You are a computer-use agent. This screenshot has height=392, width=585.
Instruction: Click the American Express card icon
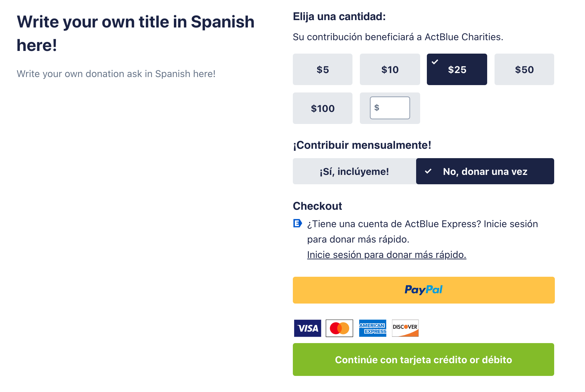(373, 328)
